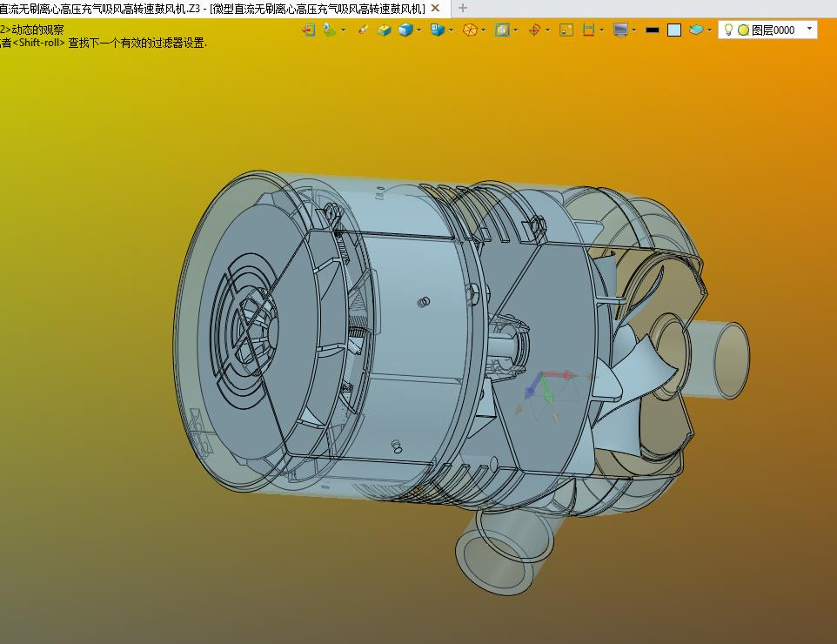Click the teal layer manager icon

click(x=696, y=30)
